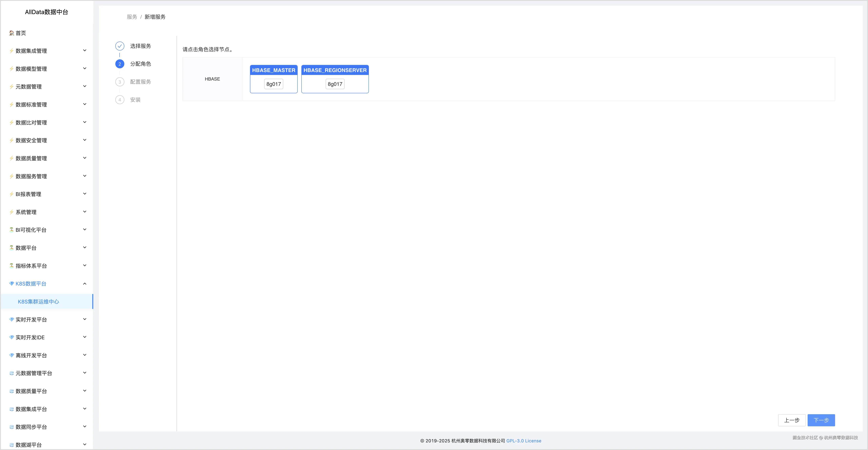Screen dimensions: 868x450
Task: Click 服务 in the breadcrumb
Action: (x=132, y=17)
